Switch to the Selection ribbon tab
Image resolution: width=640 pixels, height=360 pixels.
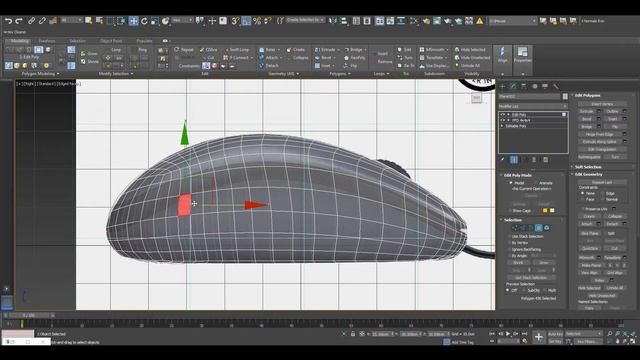point(77,41)
